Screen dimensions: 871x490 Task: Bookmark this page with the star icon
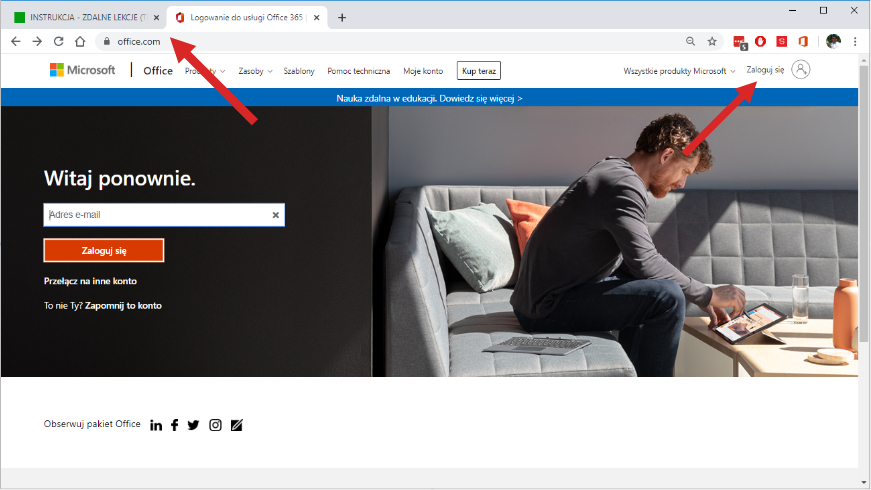pos(712,41)
